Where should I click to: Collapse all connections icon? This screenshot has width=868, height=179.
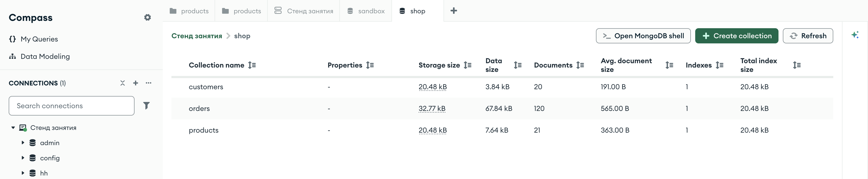coord(123,83)
